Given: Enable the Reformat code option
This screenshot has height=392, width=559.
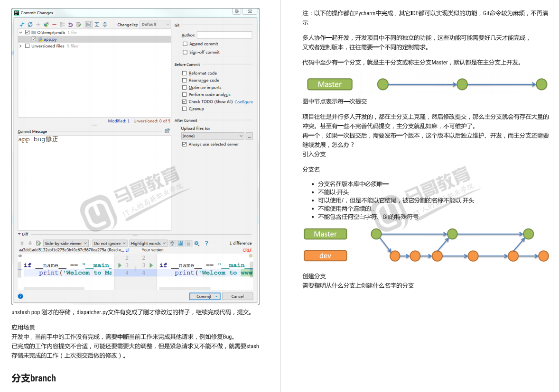Looking at the screenshot, I should coord(185,73).
